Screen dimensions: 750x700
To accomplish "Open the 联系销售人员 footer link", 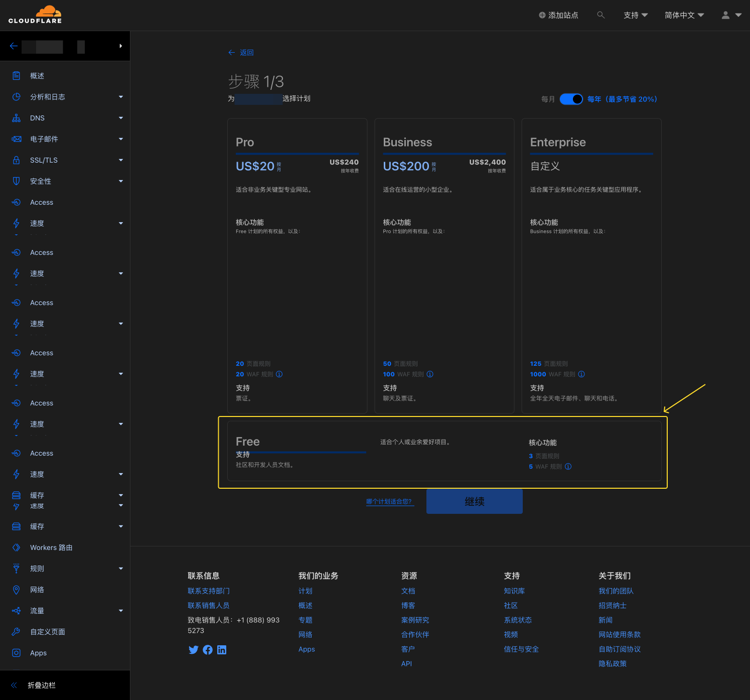I will pyautogui.click(x=209, y=606).
